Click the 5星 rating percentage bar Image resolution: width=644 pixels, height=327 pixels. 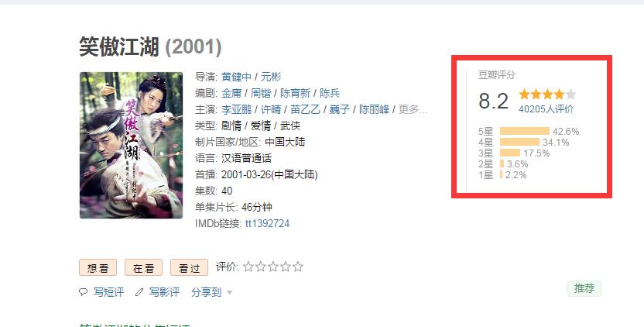pos(525,131)
